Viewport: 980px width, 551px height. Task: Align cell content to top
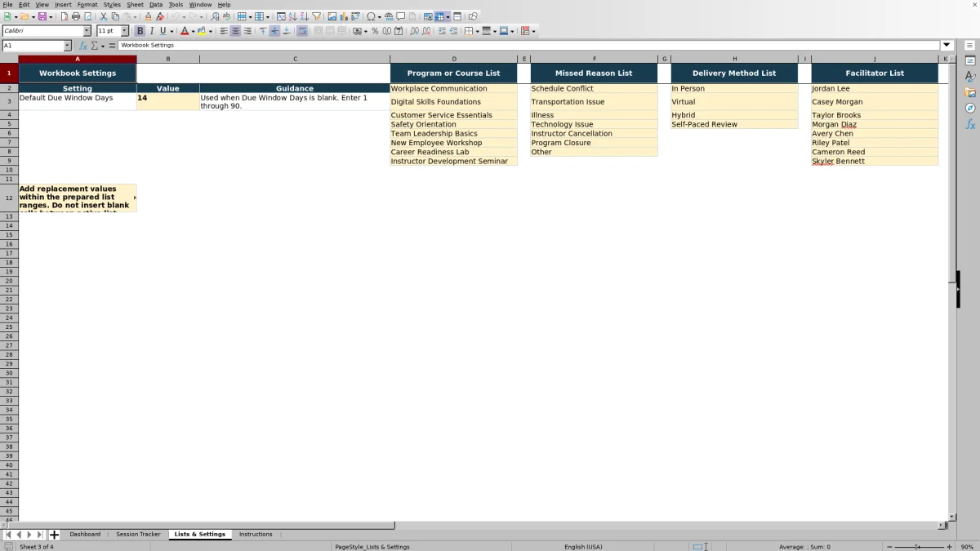click(263, 31)
